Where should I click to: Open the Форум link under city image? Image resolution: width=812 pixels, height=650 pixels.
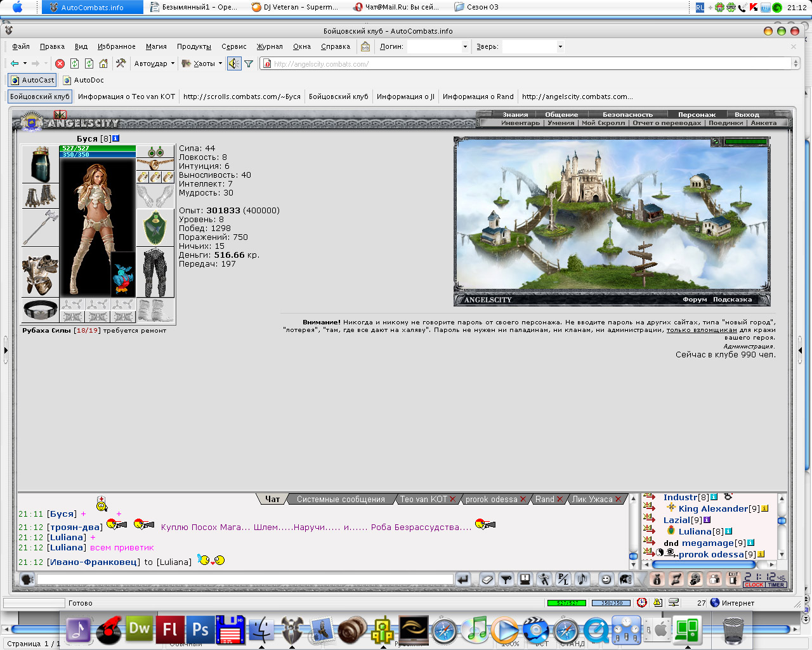coord(695,300)
